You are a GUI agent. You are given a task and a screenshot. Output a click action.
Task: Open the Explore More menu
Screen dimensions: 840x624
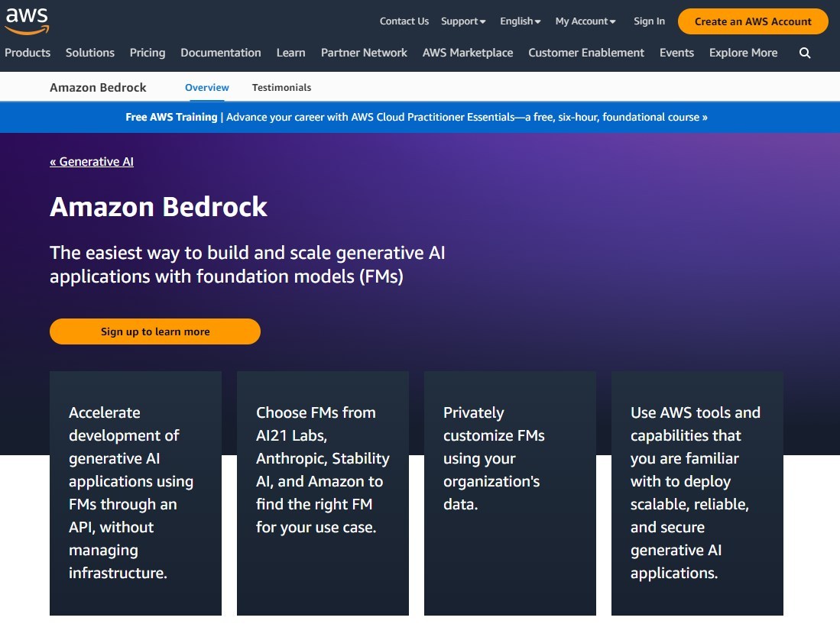click(x=743, y=53)
